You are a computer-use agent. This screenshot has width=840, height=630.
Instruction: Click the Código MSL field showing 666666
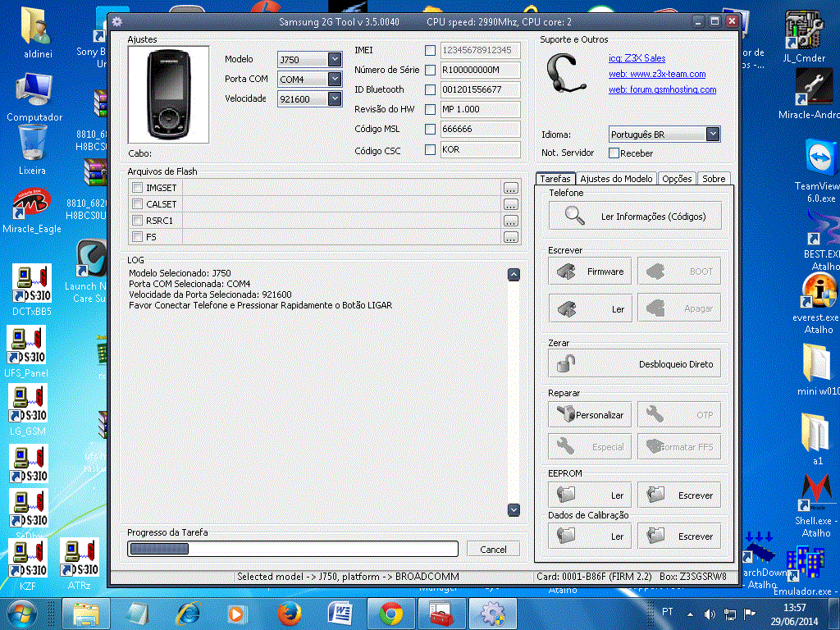480,129
